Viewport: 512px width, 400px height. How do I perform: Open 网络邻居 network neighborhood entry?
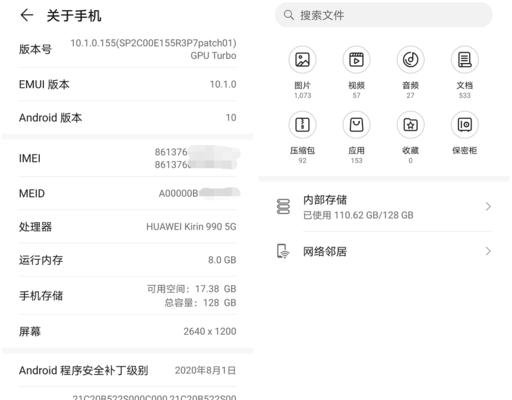pyautogui.click(x=384, y=251)
